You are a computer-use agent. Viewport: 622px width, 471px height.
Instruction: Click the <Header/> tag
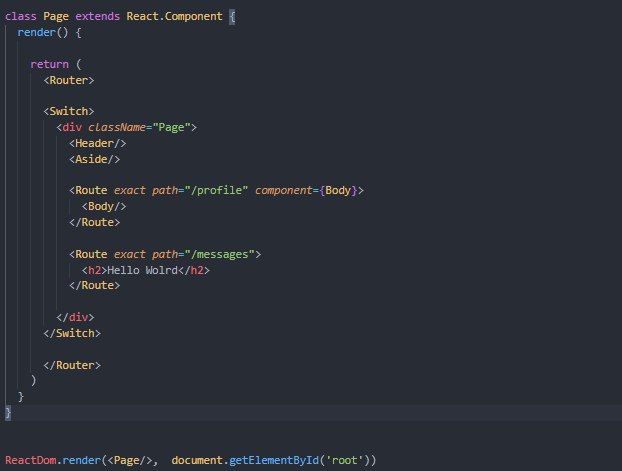pos(98,143)
